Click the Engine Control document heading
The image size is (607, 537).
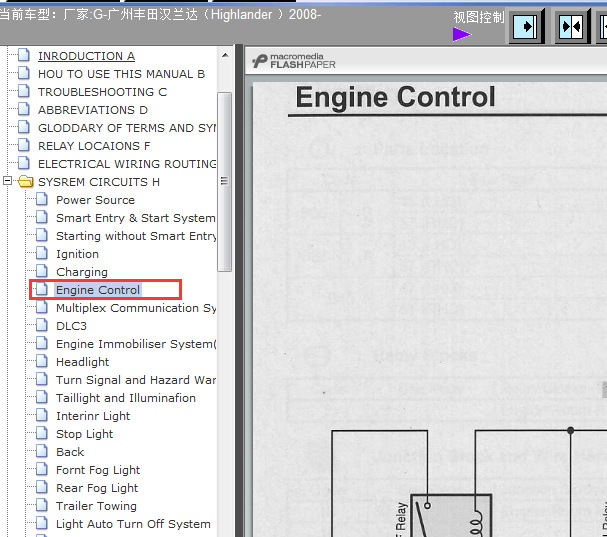[x=395, y=97]
